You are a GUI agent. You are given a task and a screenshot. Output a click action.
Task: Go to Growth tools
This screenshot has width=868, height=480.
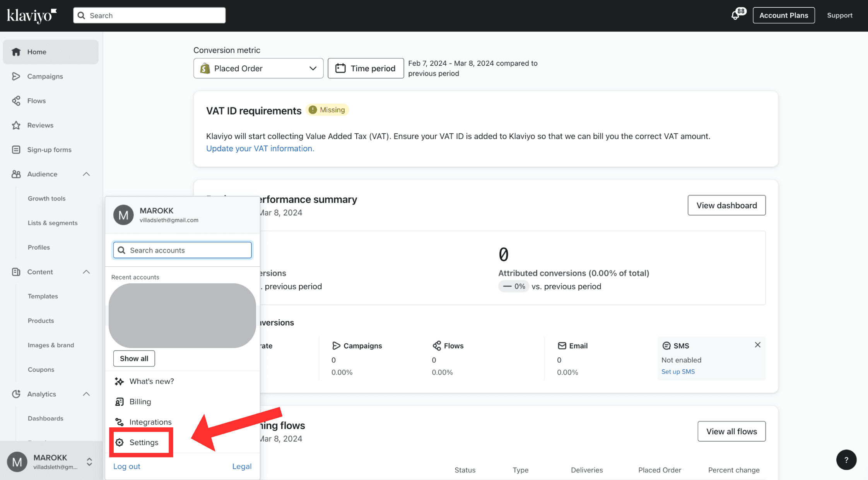click(46, 199)
